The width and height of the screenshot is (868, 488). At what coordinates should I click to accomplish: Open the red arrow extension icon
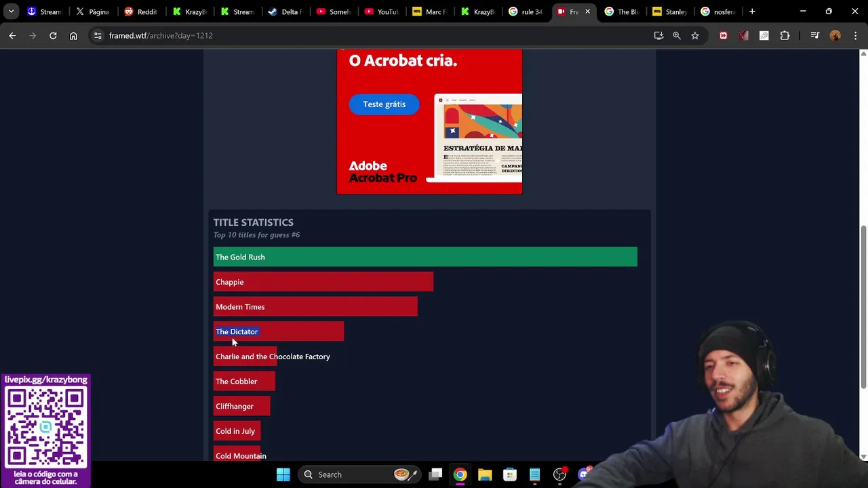723,35
